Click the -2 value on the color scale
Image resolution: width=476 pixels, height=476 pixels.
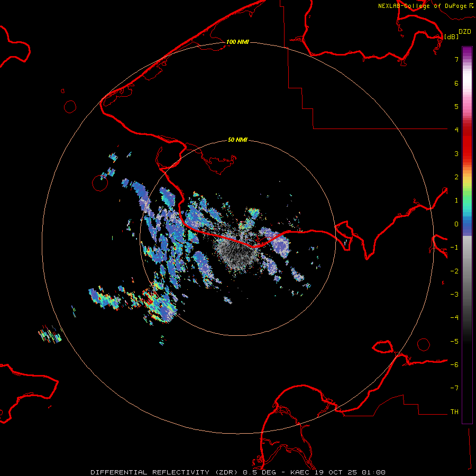click(454, 271)
